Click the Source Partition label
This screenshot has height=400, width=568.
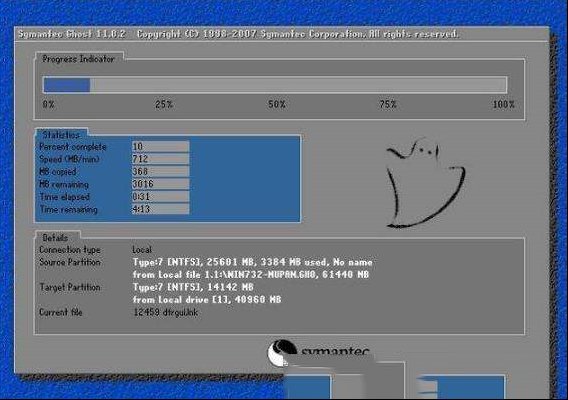[x=70, y=262]
